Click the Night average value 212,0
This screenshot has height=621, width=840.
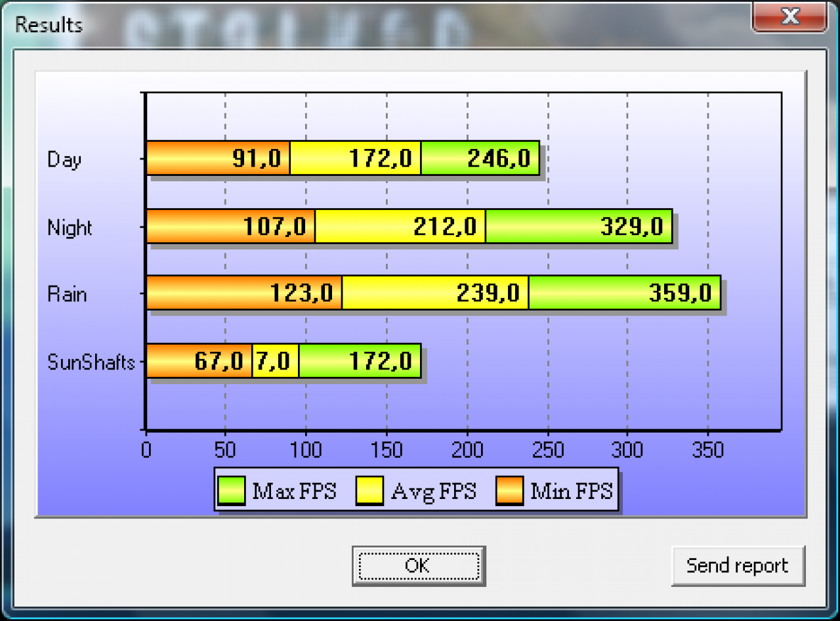tap(445, 226)
